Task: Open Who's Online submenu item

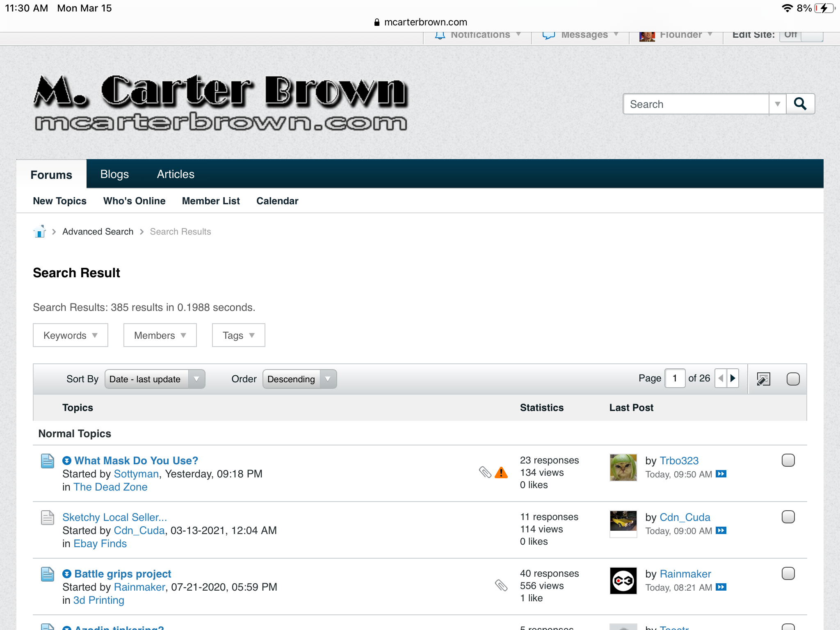Action: point(134,201)
